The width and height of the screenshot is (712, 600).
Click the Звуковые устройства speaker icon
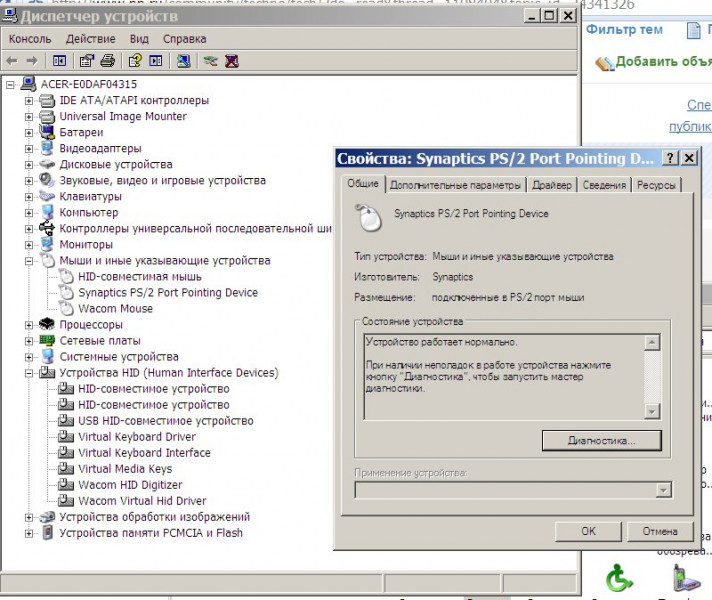(x=47, y=180)
